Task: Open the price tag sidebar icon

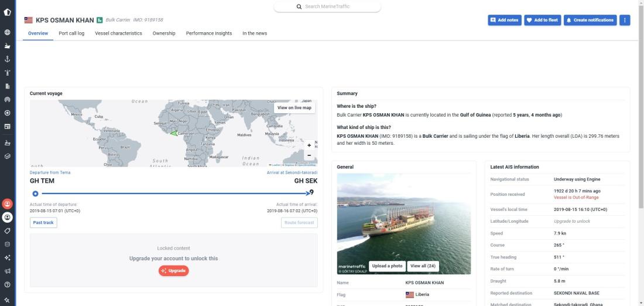Action: [7, 231]
